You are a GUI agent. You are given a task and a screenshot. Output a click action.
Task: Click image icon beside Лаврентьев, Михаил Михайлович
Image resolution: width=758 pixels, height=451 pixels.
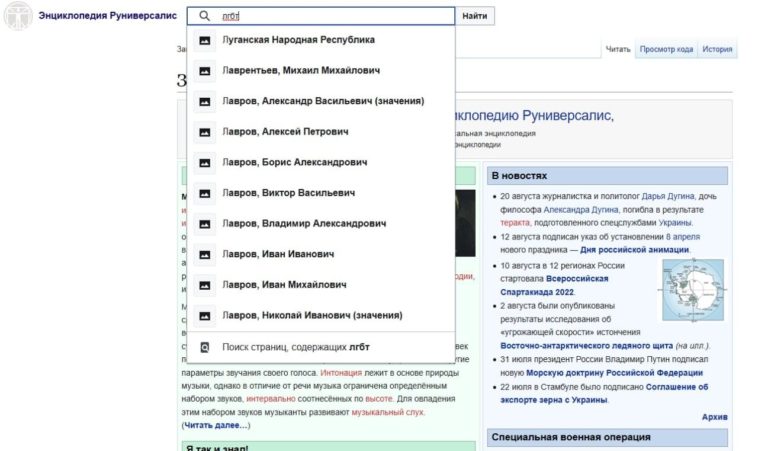tap(205, 71)
